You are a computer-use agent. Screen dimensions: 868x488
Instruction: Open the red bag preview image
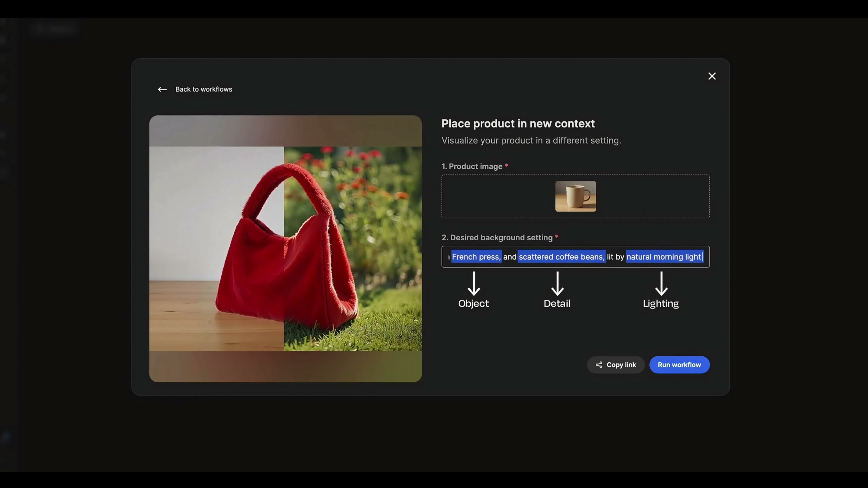285,249
